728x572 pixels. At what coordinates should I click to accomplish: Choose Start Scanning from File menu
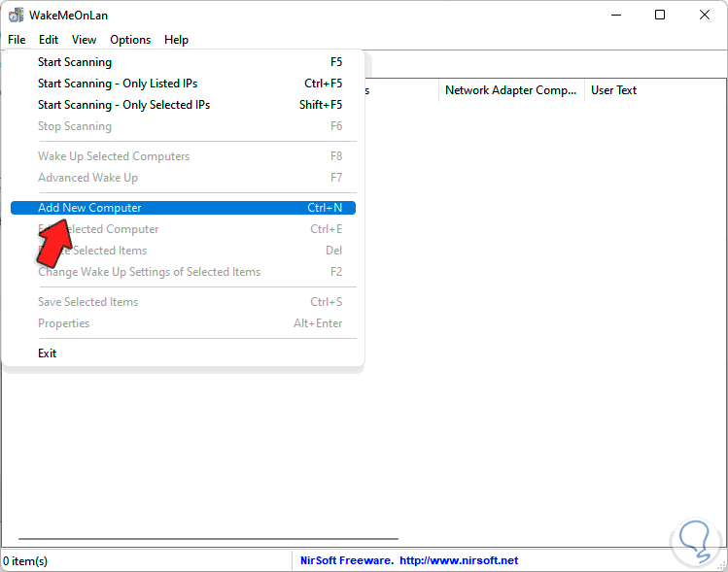click(183, 62)
